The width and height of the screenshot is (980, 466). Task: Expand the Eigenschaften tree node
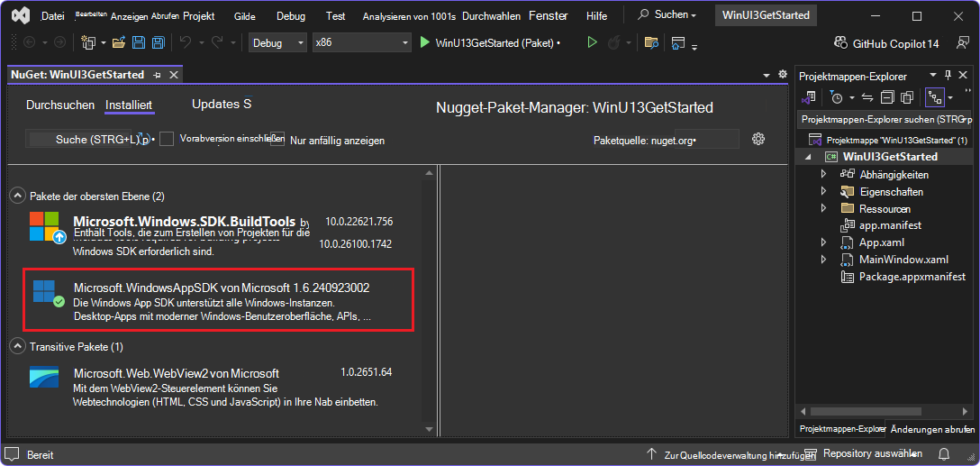point(824,191)
